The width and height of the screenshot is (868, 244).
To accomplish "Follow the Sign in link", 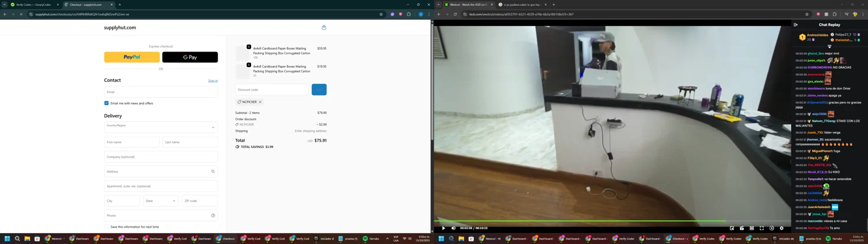I will pos(213,81).
